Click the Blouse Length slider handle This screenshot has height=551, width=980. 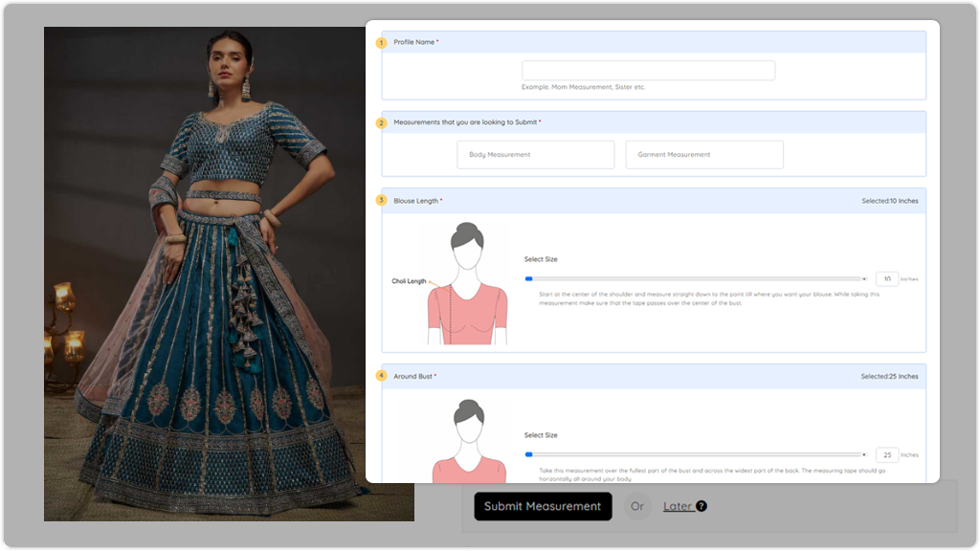tap(528, 278)
